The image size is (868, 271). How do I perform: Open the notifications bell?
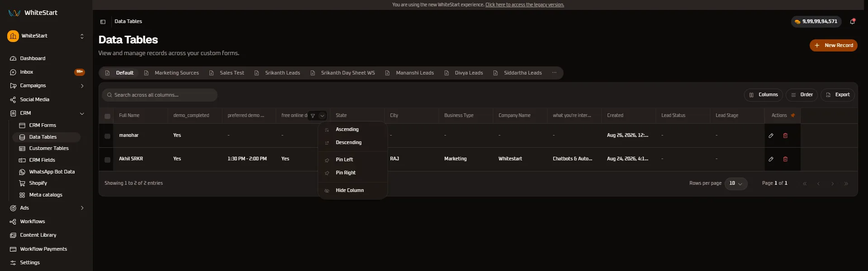(x=852, y=21)
